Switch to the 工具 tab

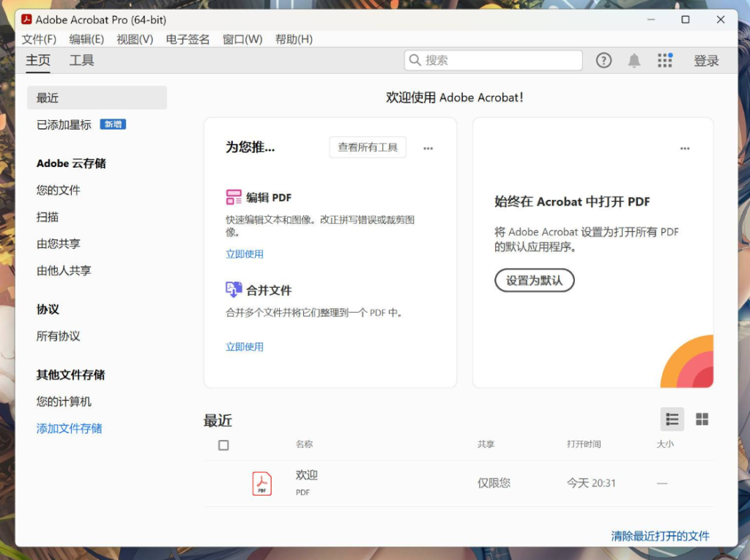pos(81,61)
